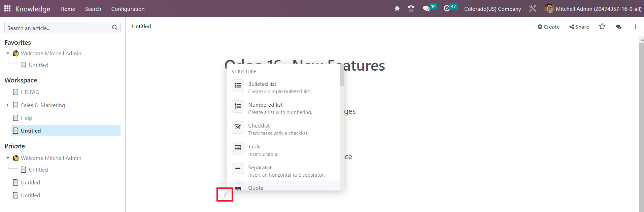Click the Untitled article name field
Image resolution: width=644 pixels, height=212 pixels.
[141, 26]
